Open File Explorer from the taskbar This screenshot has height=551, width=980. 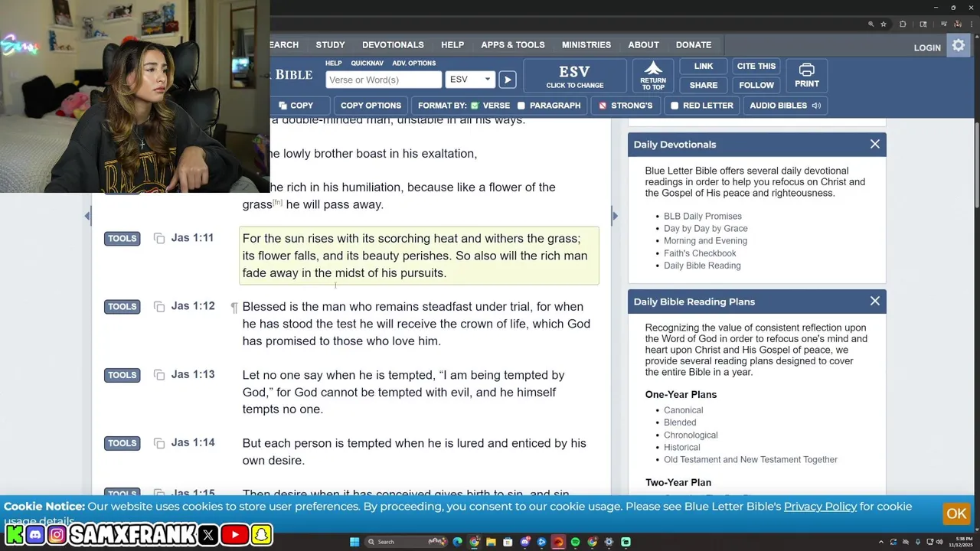point(491,542)
